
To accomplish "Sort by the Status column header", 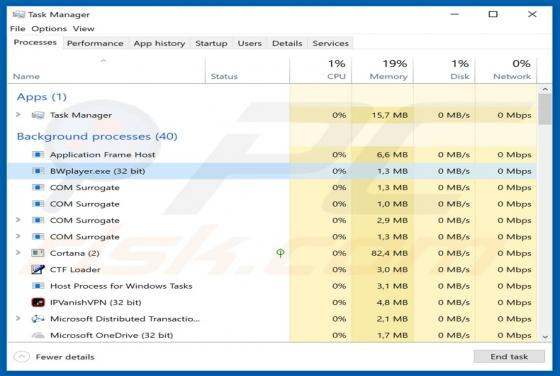I will (x=247, y=70).
